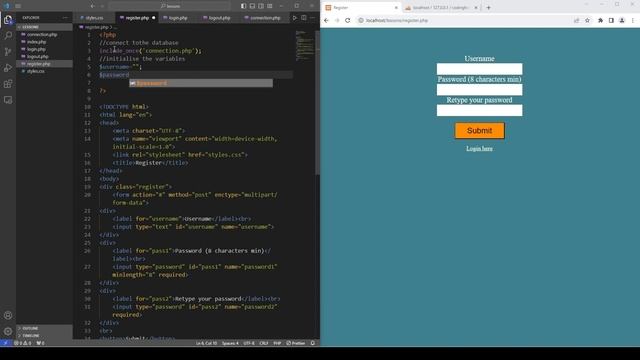Toggle the secondary sidebar layout icon
Image resolution: width=640 pixels, height=360 pixels.
(261, 6)
